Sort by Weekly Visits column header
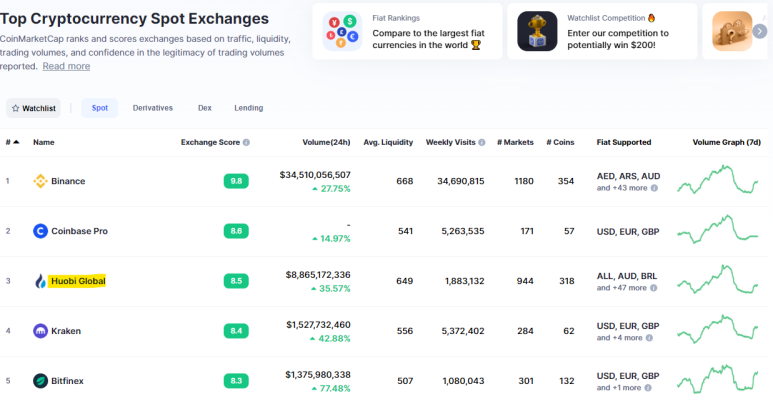 [451, 142]
